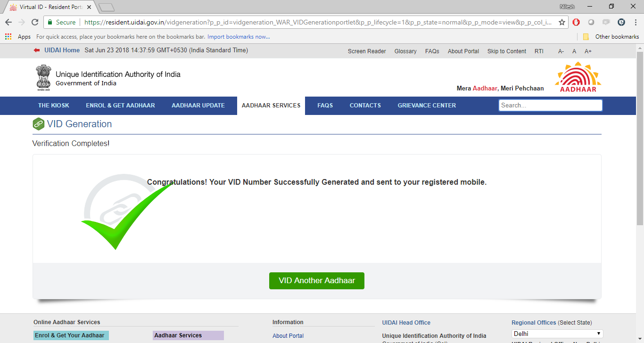
Task: Click the browser address bar URL
Action: coord(318,22)
